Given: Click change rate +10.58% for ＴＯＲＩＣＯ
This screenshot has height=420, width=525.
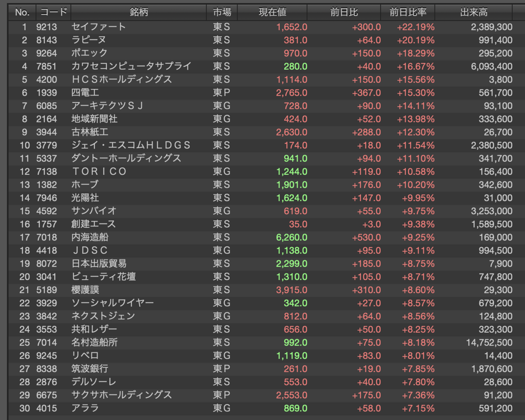Looking at the screenshot, I should pos(416,171).
